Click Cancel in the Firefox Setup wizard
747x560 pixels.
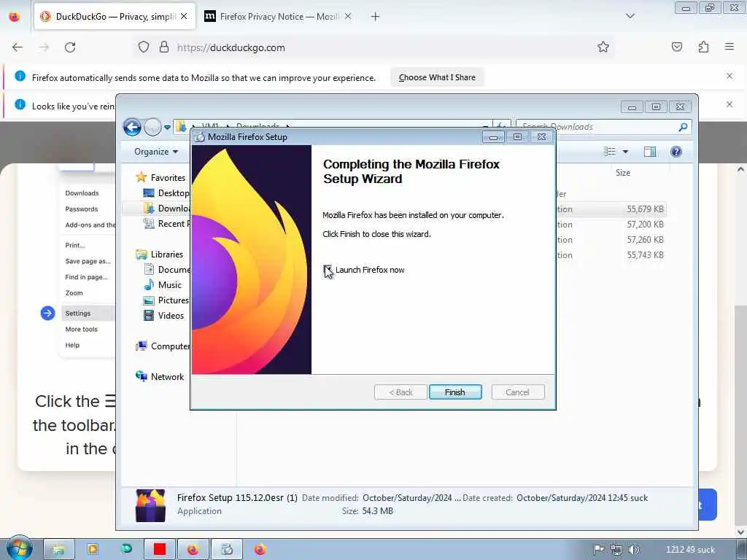click(x=517, y=392)
